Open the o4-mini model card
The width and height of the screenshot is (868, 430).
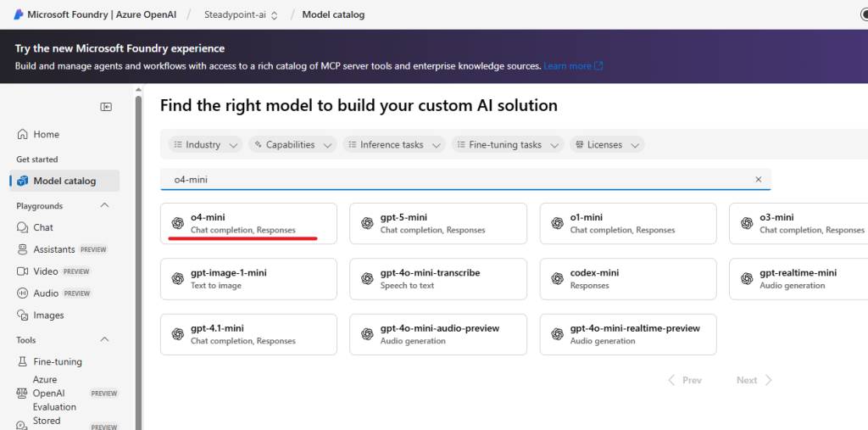click(248, 223)
